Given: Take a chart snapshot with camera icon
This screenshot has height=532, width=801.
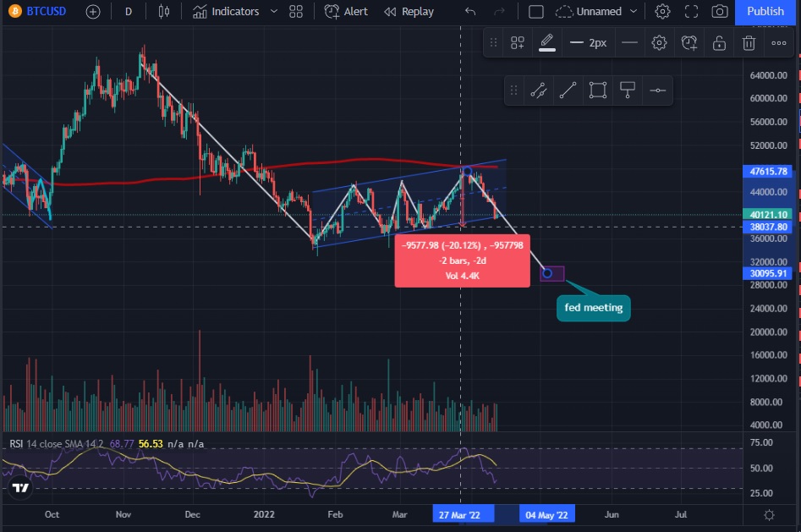Looking at the screenshot, I should click(x=720, y=11).
